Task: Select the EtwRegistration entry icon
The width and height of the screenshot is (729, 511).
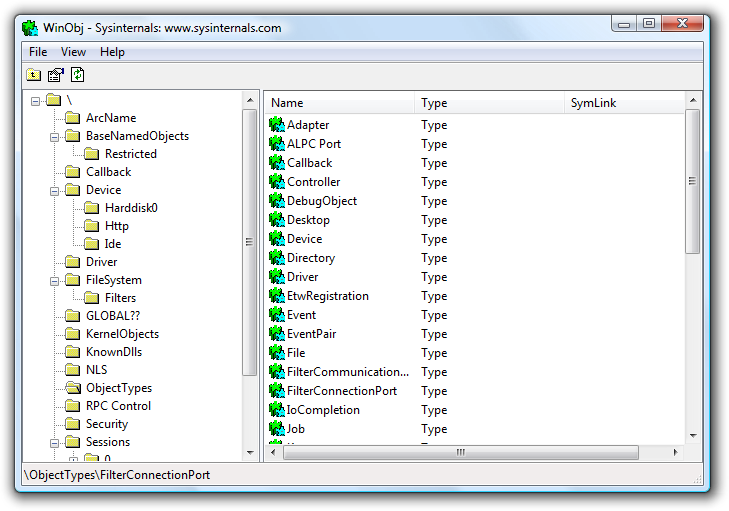Action: pos(277,296)
